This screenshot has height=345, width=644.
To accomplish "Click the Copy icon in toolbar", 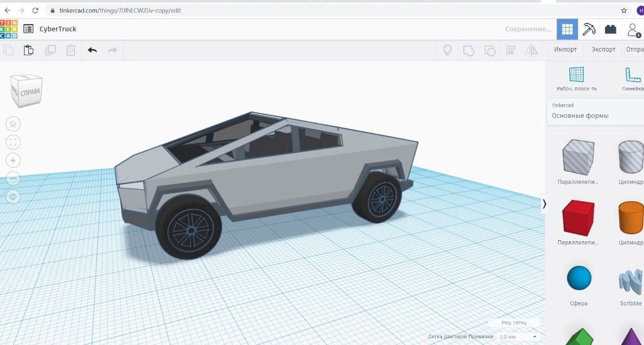I will (8, 50).
